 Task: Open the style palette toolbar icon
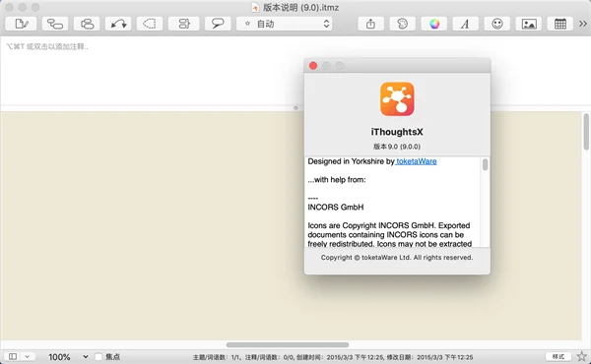coord(403,24)
